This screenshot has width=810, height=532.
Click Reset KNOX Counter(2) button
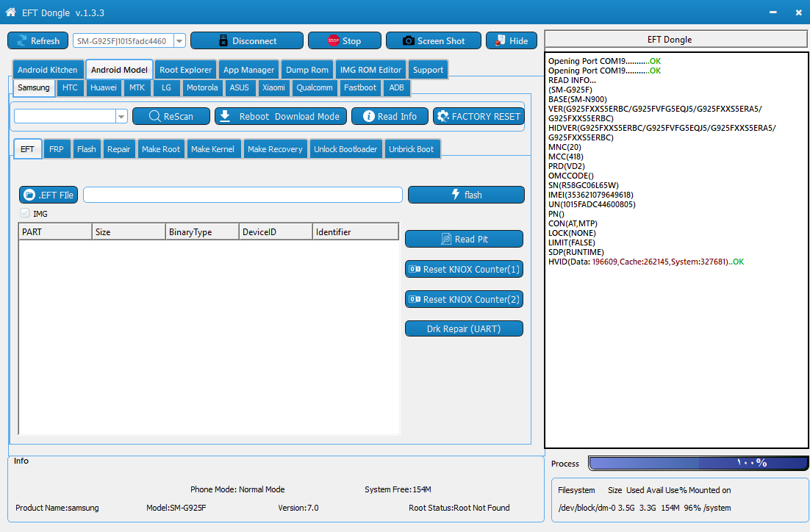(x=464, y=299)
